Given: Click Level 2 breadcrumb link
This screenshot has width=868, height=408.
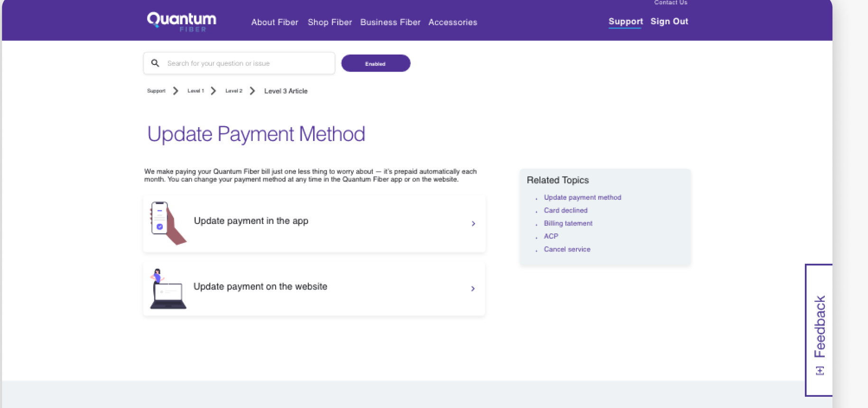Looking at the screenshot, I should point(234,91).
